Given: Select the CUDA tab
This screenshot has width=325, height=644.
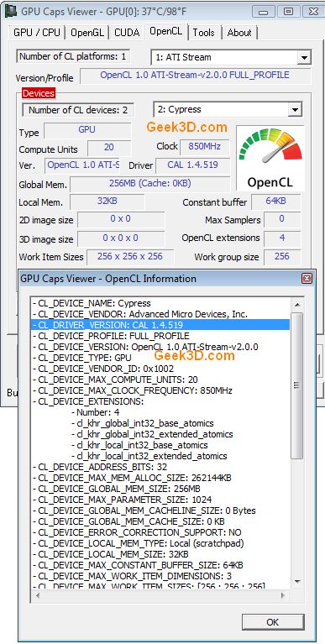Looking at the screenshot, I should pyautogui.click(x=127, y=33).
